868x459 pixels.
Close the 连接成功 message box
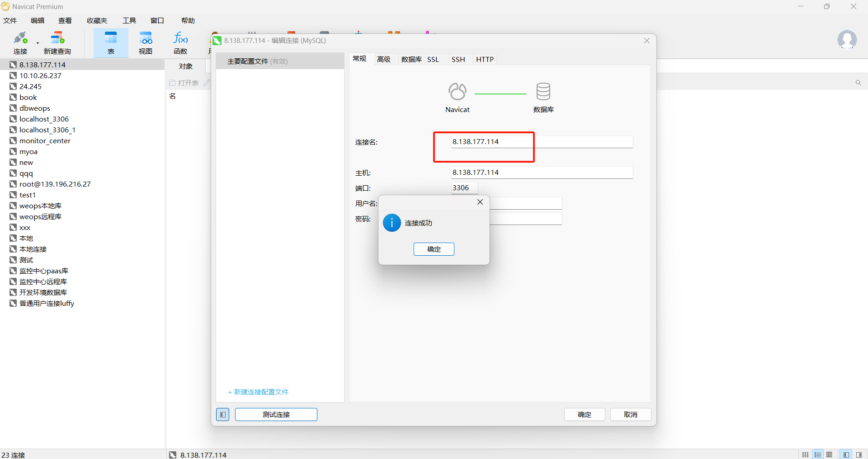(480, 202)
